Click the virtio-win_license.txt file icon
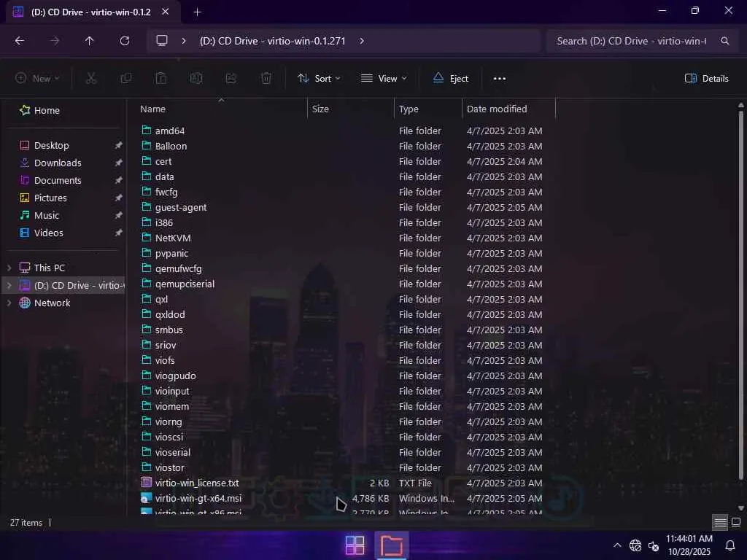 pyautogui.click(x=146, y=483)
